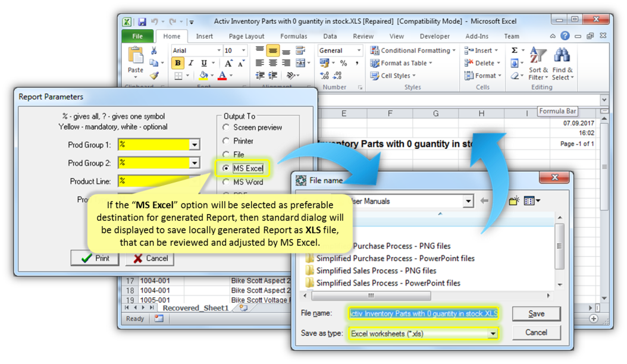Open the User Manuals folder location dropdown
Image resolution: width=627 pixels, height=364 pixels.
point(468,201)
